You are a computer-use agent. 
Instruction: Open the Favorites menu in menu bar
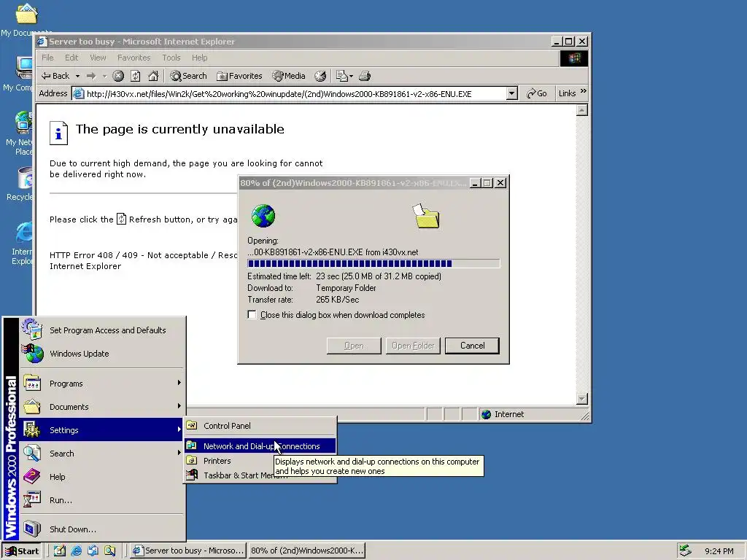pos(134,58)
